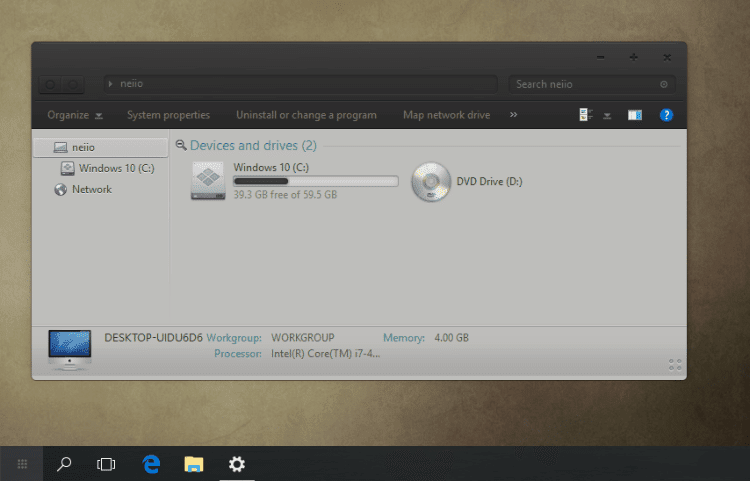Screen dimensions: 750x481
Task: Click the search box magnifier icon
Action: (663, 84)
